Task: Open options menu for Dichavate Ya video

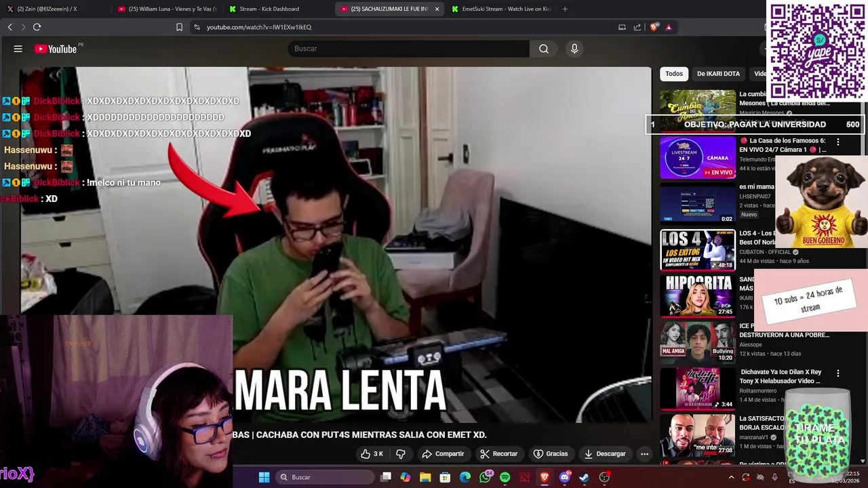Action: coord(838,373)
